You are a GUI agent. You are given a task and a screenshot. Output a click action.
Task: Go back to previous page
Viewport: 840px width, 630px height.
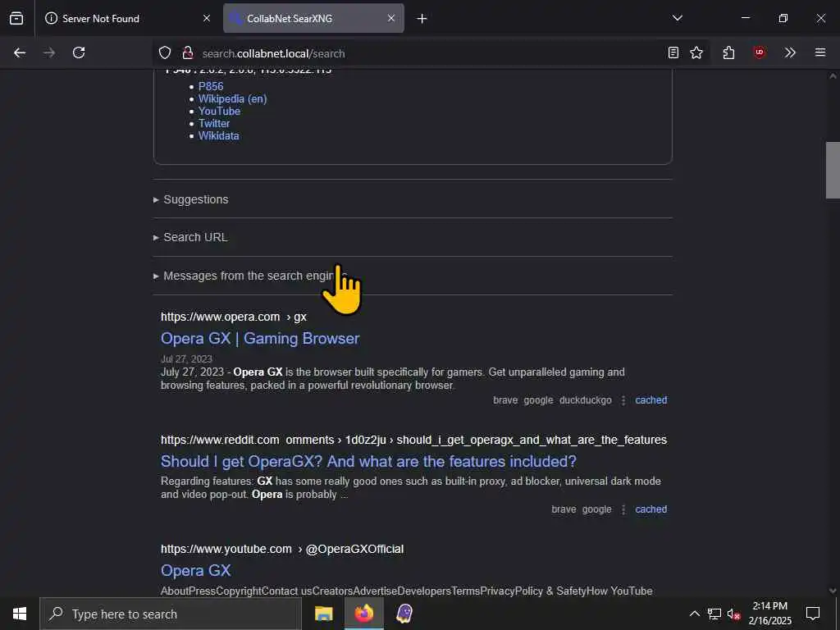click(x=20, y=52)
